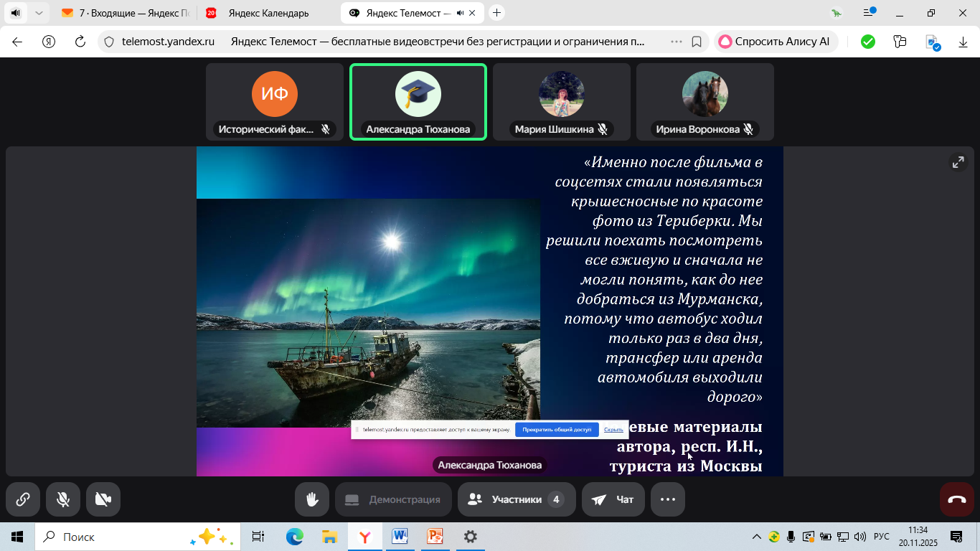This screenshot has height=551, width=980.
Task: End the call with red phone button
Action: [957, 499]
